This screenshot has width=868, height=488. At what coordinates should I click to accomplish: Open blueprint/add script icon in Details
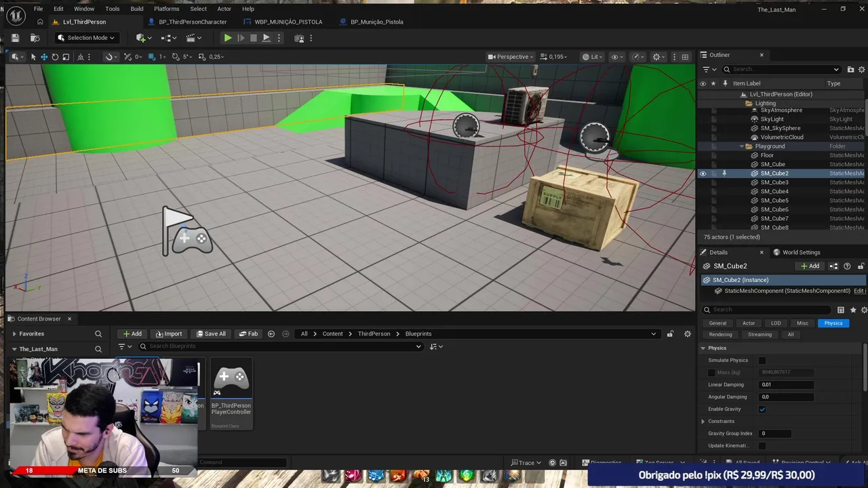coord(833,266)
